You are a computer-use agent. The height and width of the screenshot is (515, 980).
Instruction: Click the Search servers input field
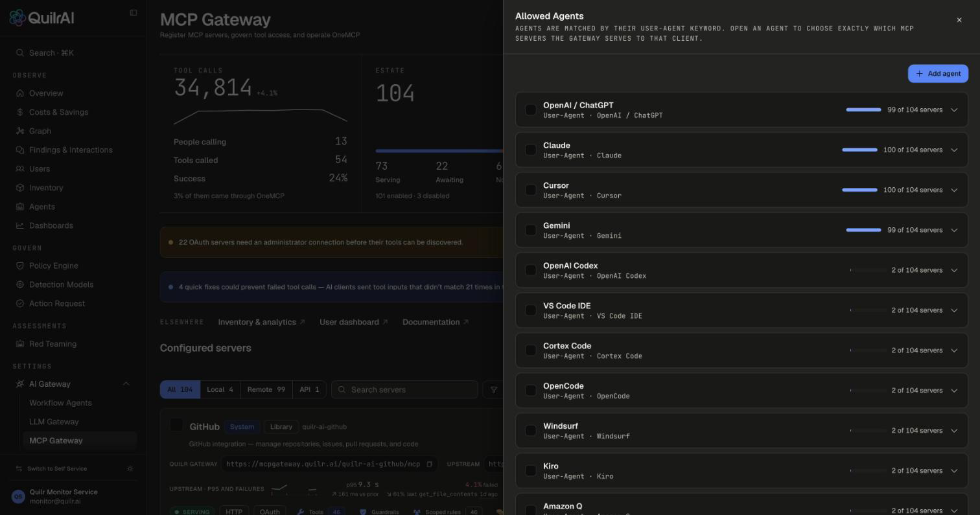(405, 389)
